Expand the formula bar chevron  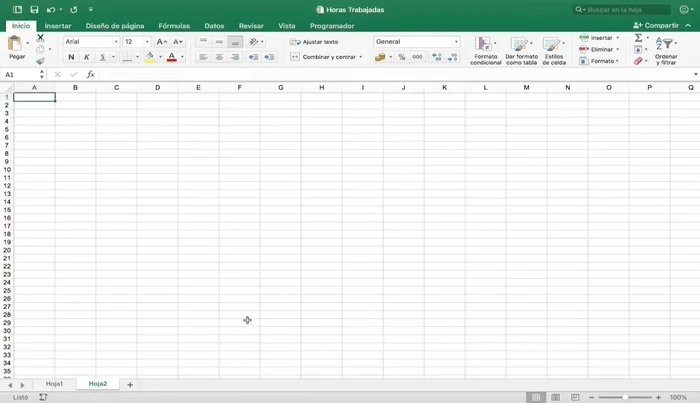click(x=696, y=75)
